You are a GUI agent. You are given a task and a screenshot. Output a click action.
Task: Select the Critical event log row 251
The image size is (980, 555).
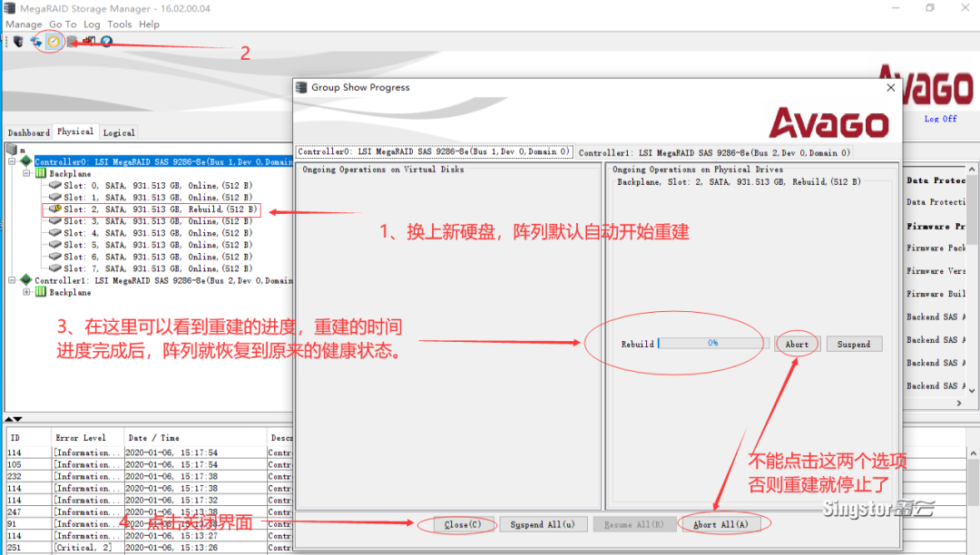pyautogui.click(x=150, y=548)
